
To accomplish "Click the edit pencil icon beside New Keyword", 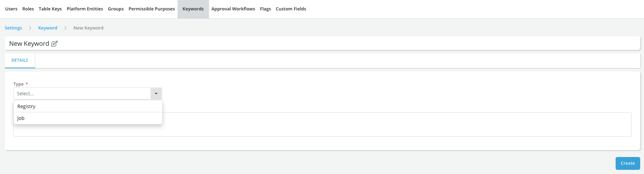I will [54, 44].
